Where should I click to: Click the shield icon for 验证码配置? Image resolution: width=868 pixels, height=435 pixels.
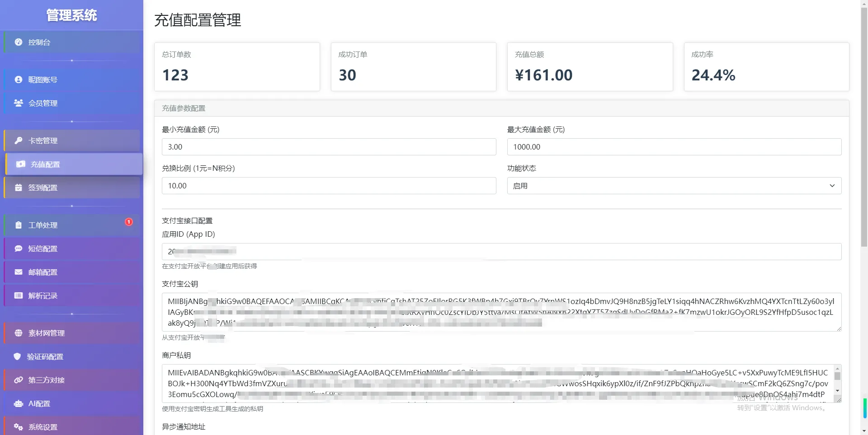tap(17, 356)
